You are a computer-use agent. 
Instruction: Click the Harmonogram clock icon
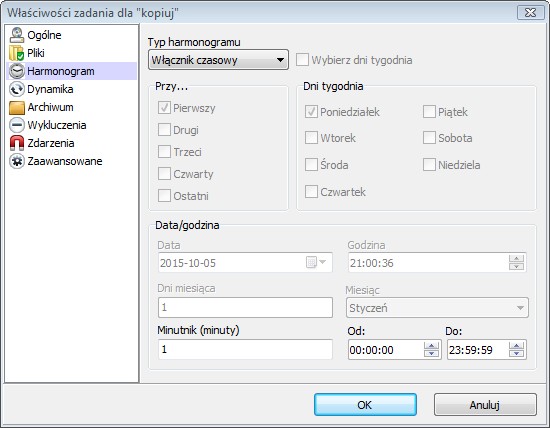click(x=16, y=71)
